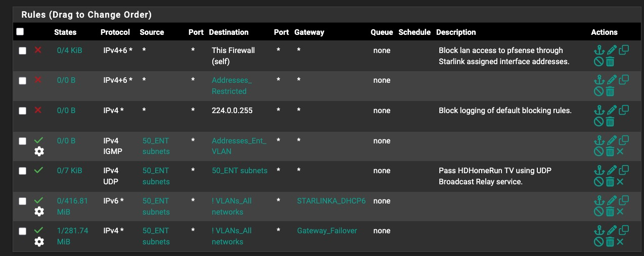Viewport: 644px width, 256px height.
Task: Edit the This Firewall (self) block rule
Action: point(612,50)
